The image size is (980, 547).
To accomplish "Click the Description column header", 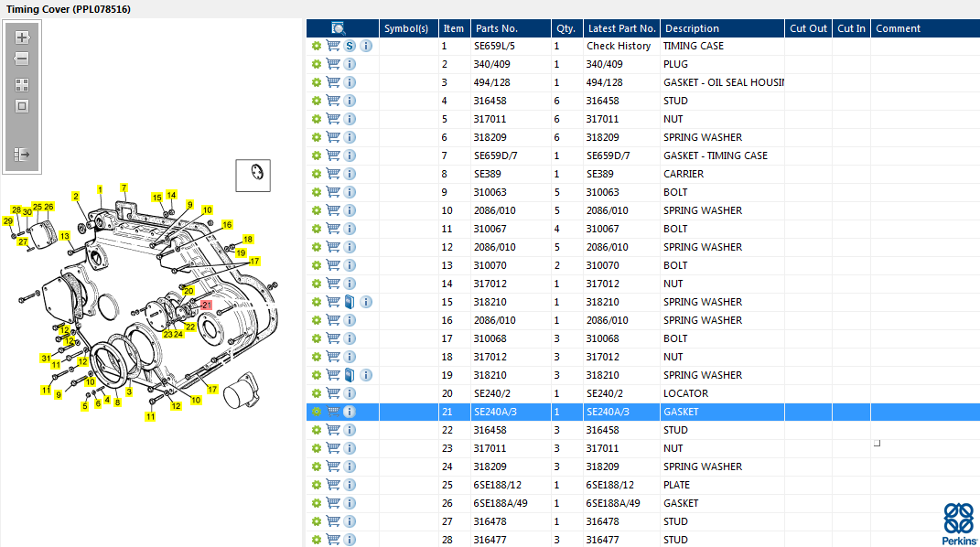I will 721,28.
